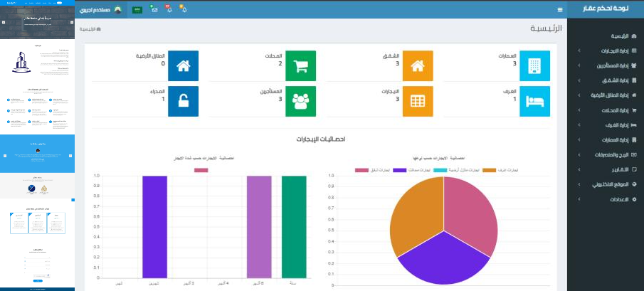The image size is (644, 291).
Task: Expand the الاعدادات chevron
Action: tap(579, 199)
